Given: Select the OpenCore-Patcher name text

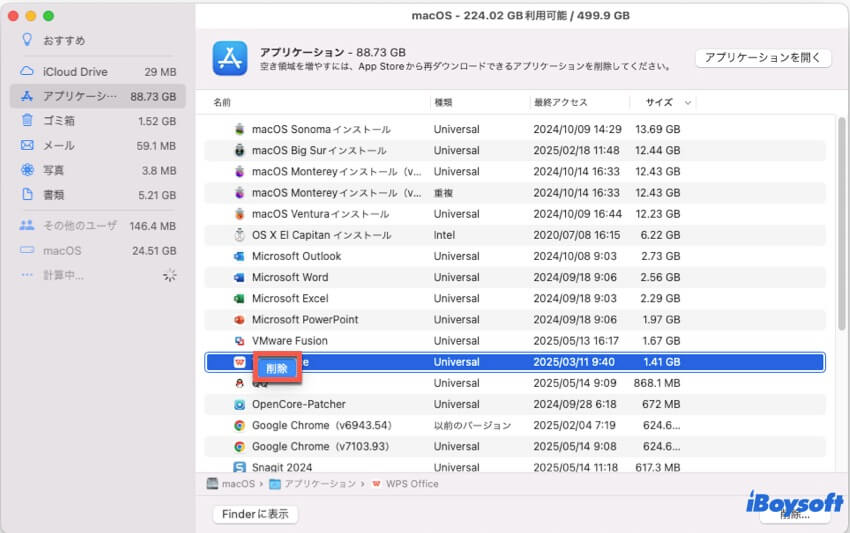Looking at the screenshot, I should click(x=299, y=404).
